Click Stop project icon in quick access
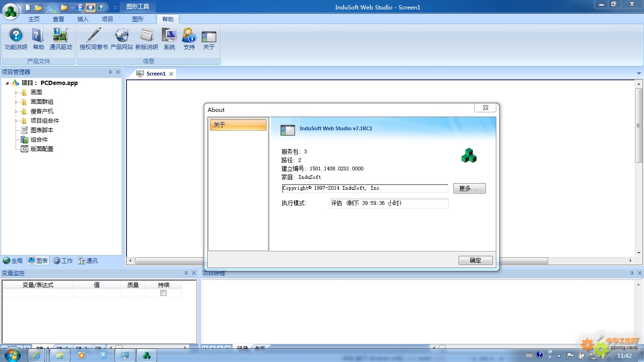The height and width of the screenshot is (362, 644). [x=91, y=8]
